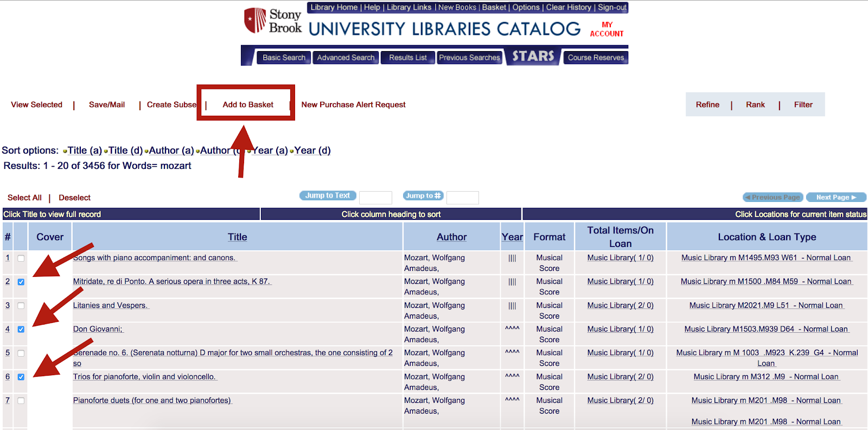Open Songs with piano accompaniment record
868x430 pixels.
point(155,258)
